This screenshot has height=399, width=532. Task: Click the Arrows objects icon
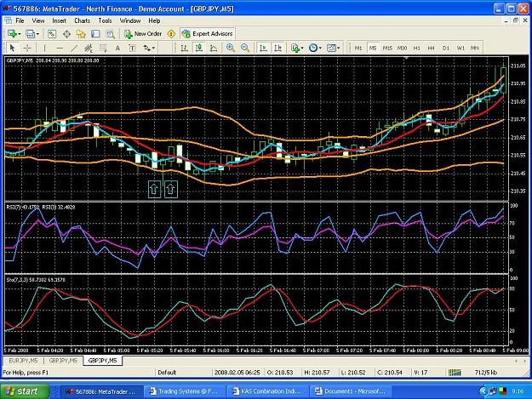click(x=146, y=48)
